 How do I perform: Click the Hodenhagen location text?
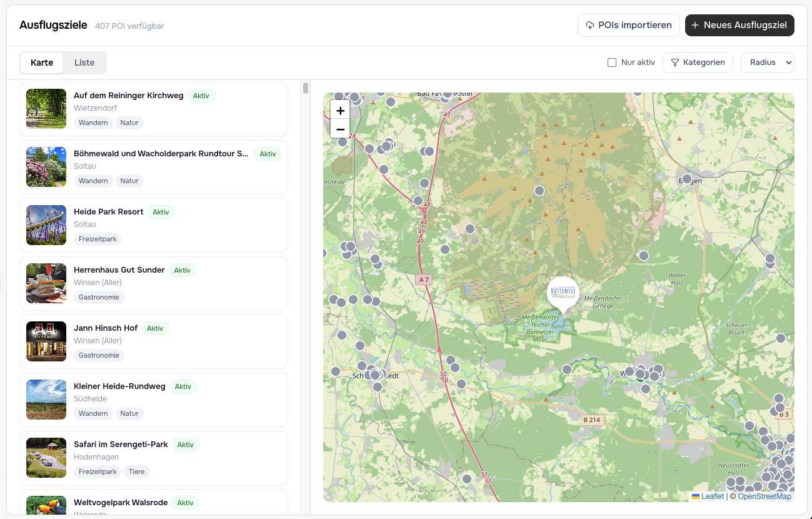(96, 457)
